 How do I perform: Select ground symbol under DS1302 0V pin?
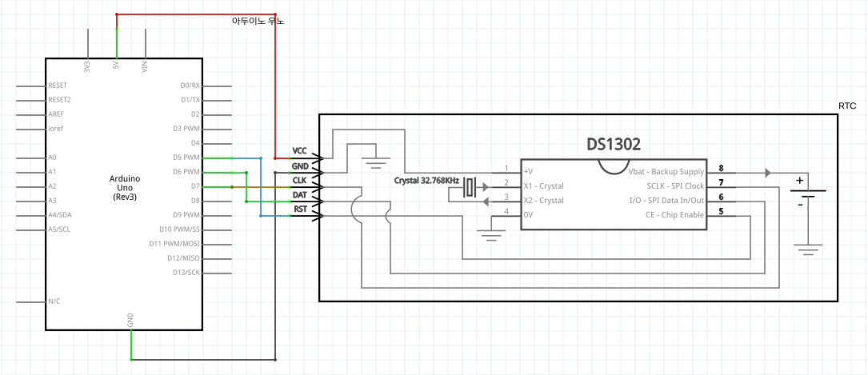tap(491, 236)
